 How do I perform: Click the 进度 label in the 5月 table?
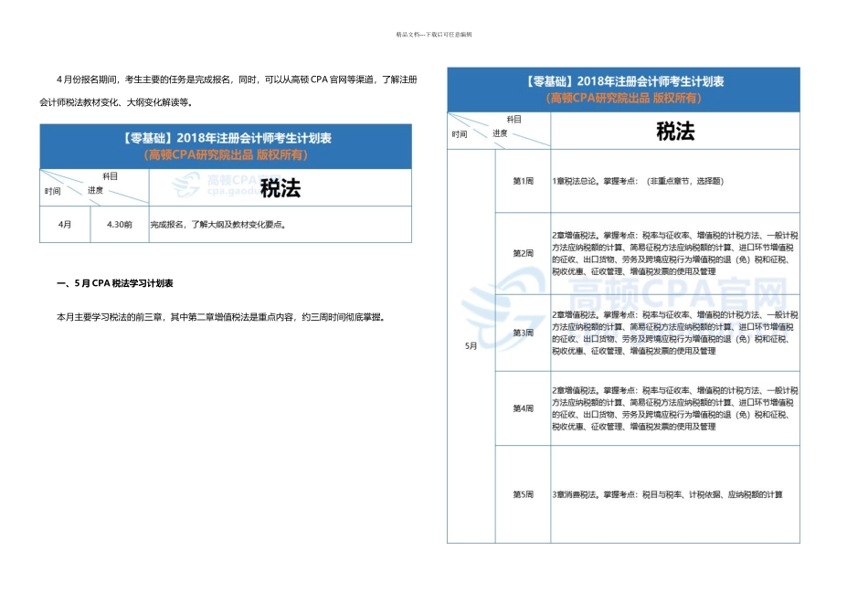500,133
